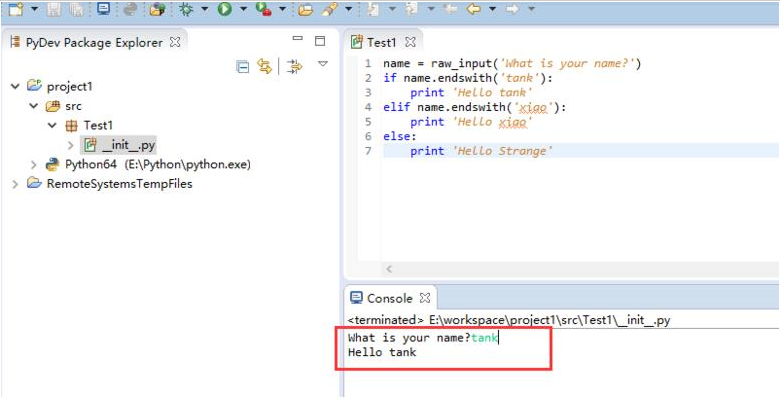Click the Last Edit Location arrow icon
The image size is (780, 401).
tap(450, 9)
